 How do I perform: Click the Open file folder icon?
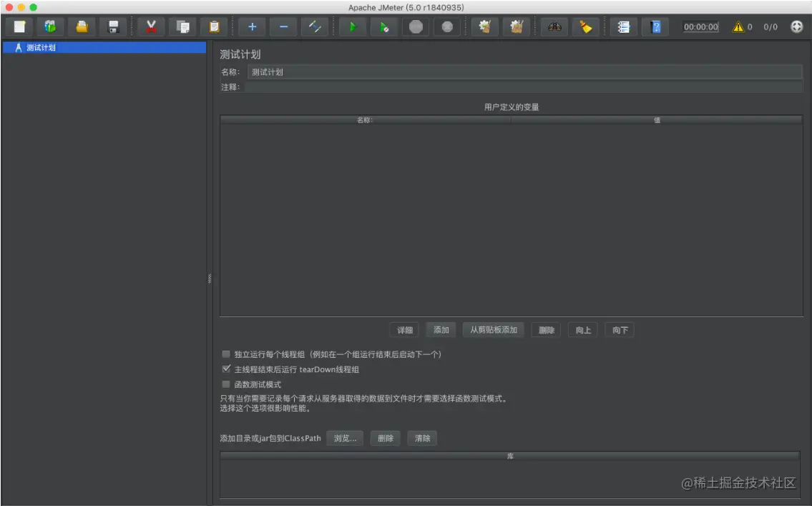(x=82, y=27)
